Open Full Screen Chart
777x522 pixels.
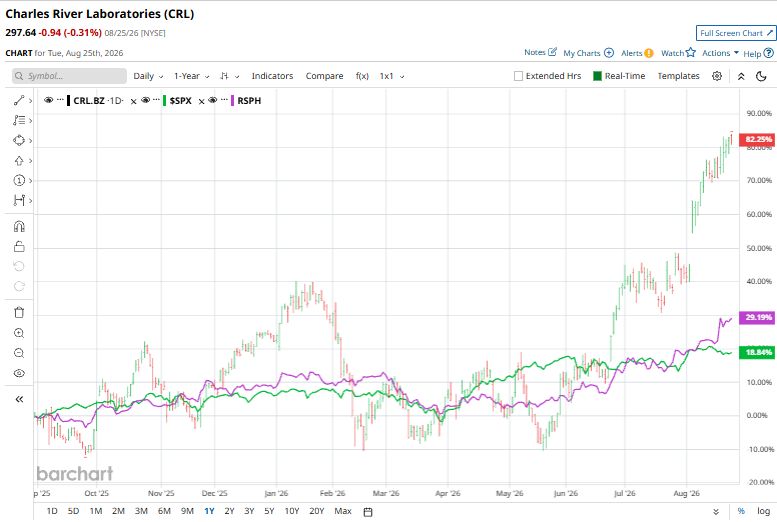735,33
